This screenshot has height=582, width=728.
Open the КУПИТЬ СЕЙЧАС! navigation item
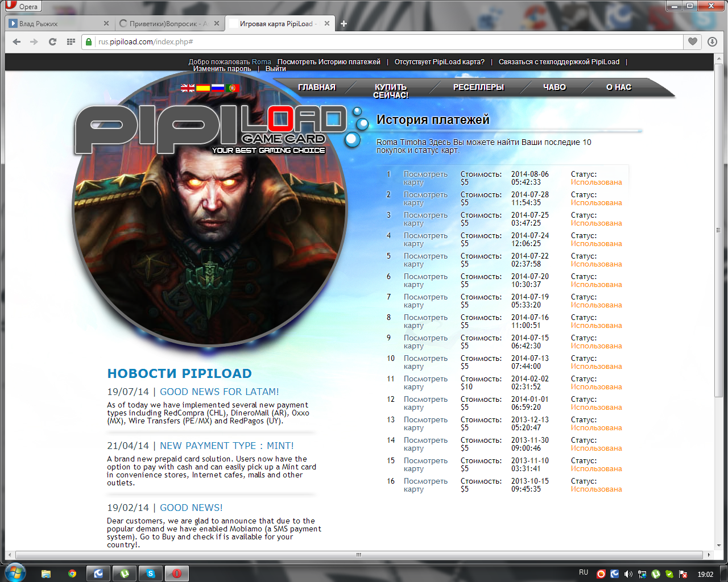click(x=390, y=91)
